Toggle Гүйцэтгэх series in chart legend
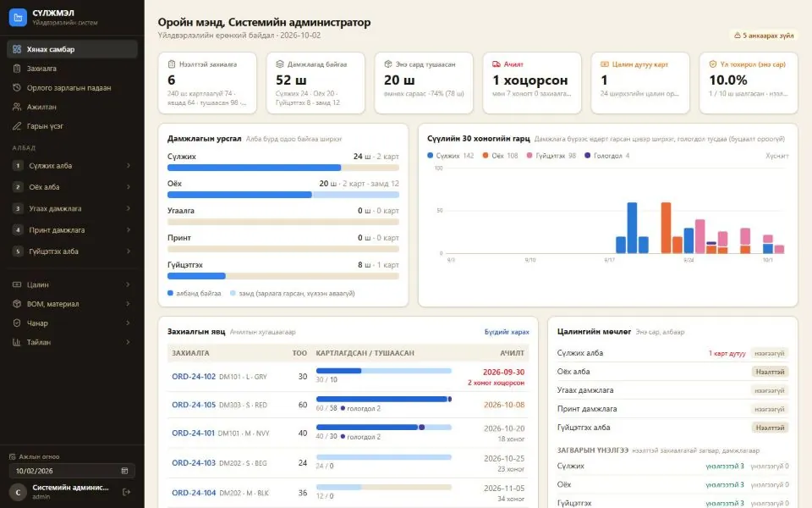812x508 pixels. point(551,156)
